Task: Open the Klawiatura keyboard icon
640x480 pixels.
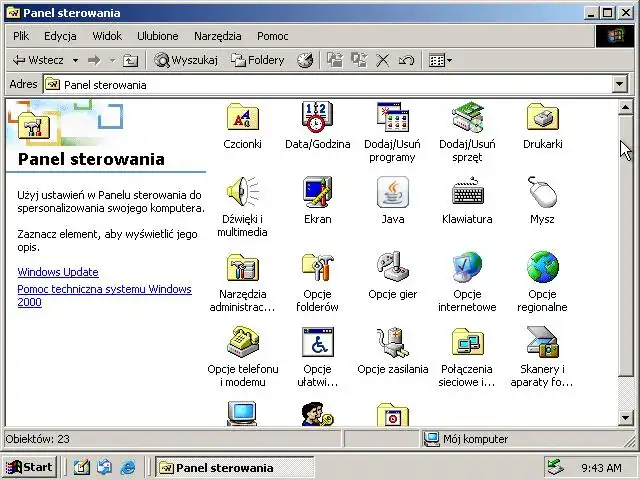Action: click(x=467, y=192)
